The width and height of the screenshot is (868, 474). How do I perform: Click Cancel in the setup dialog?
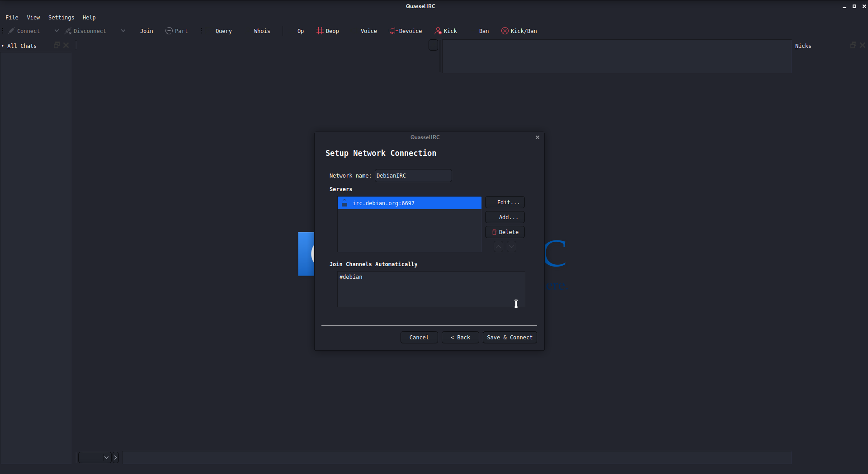coord(419,338)
